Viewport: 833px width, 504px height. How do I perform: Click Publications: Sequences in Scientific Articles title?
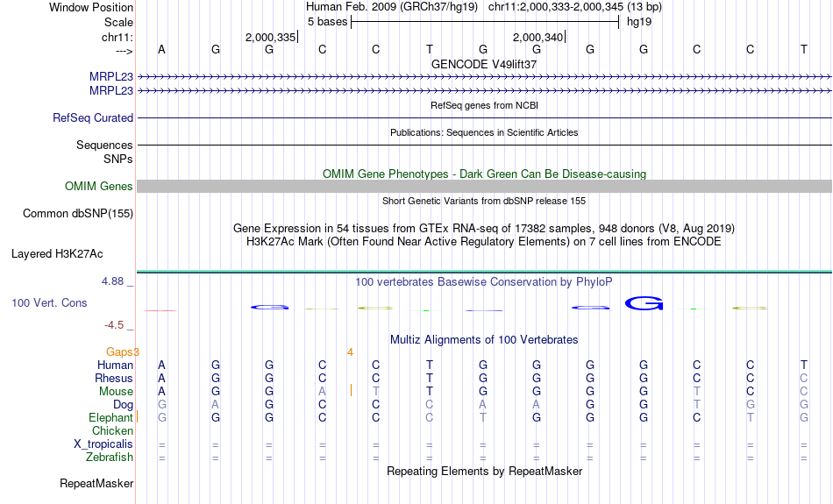484,132
